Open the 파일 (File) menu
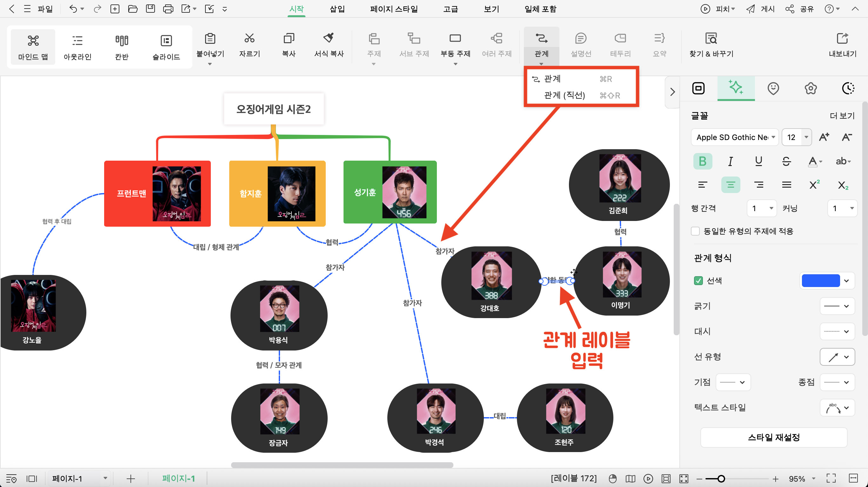868x487 pixels. (x=45, y=9)
